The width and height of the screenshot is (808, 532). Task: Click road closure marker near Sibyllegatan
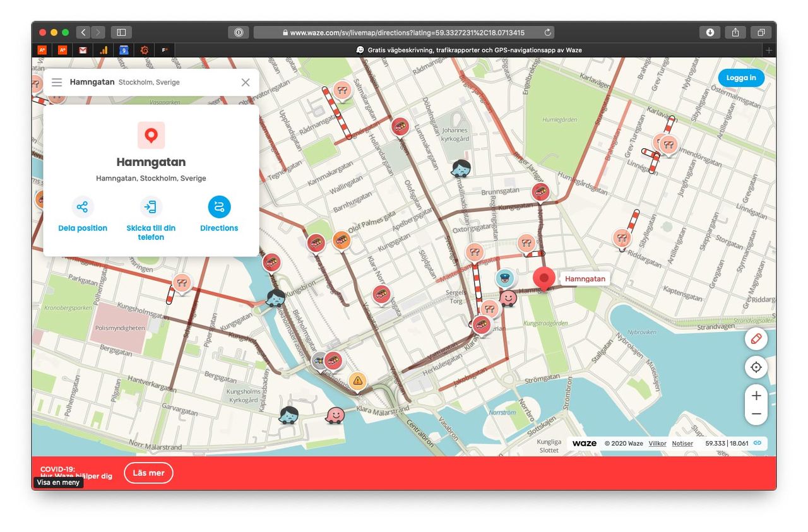coord(622,238)
